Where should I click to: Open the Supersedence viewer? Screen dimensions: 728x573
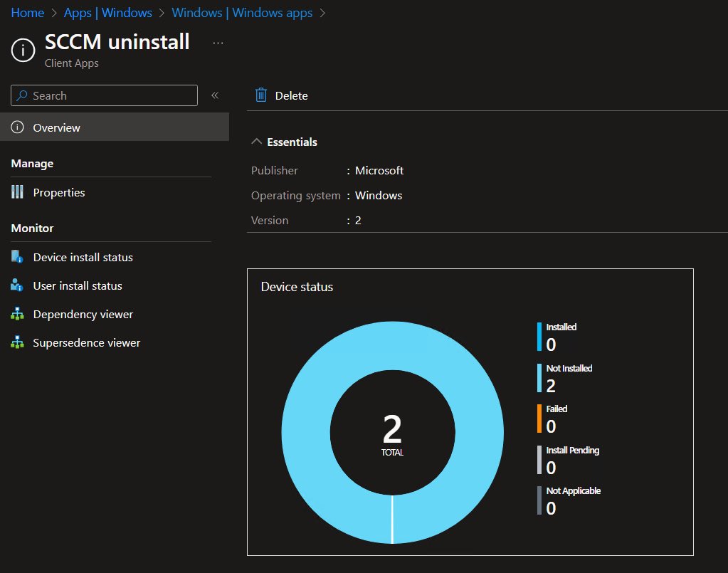pyautogui.click(x=86, y=342)
